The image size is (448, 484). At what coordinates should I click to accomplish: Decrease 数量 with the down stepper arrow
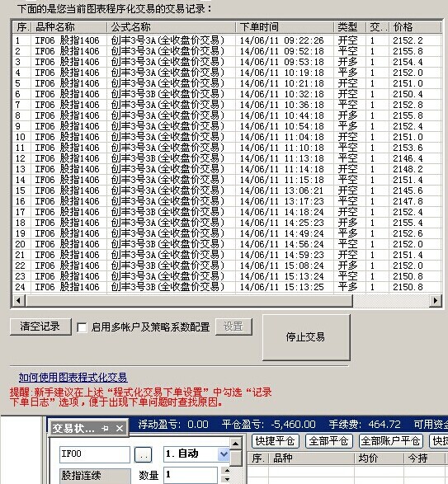pos(228,479)
